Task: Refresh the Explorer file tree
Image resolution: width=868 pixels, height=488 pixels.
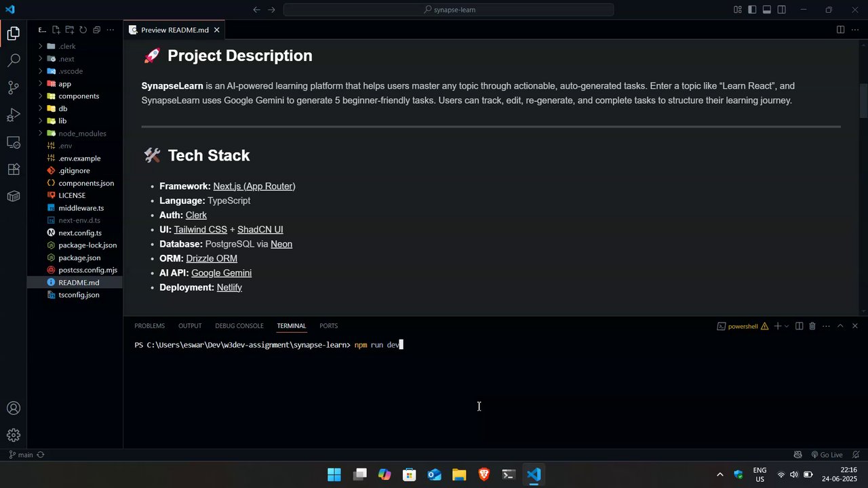Action: 83,30
